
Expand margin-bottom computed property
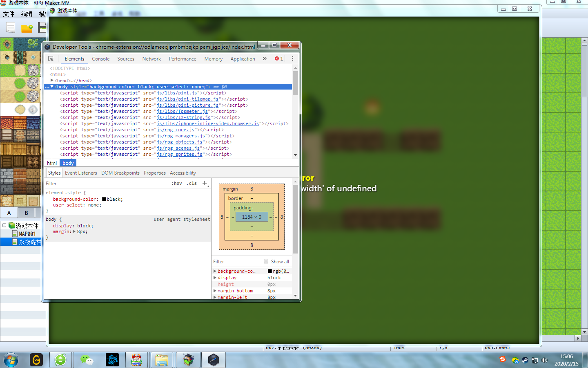(215, 291)
